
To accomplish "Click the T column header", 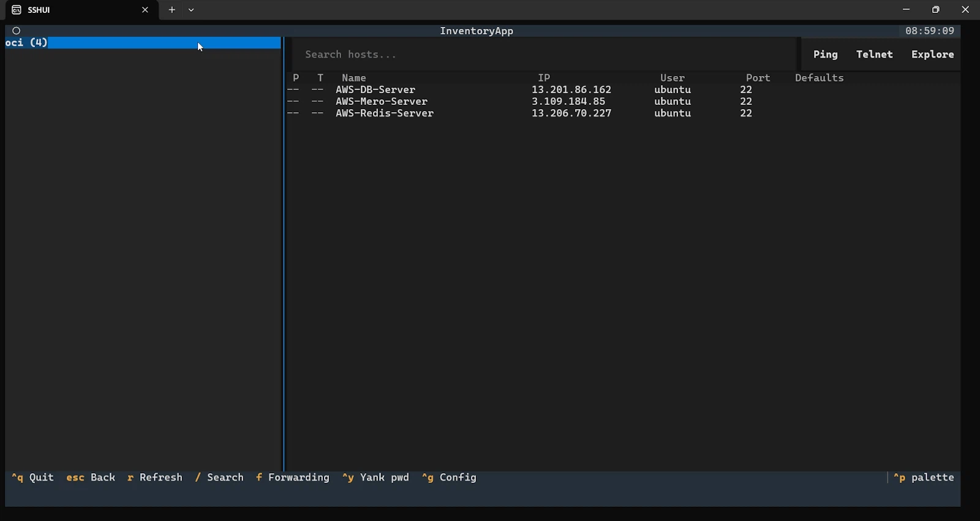I will coord(320,78).
